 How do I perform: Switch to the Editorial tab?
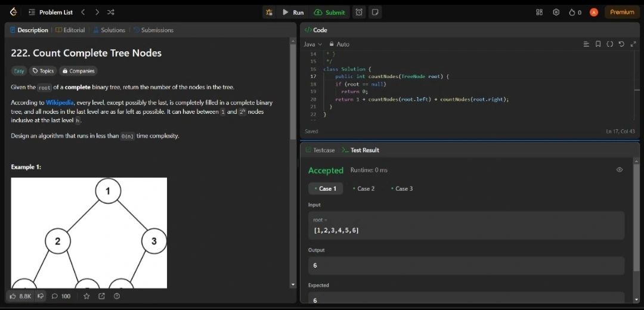70,30
